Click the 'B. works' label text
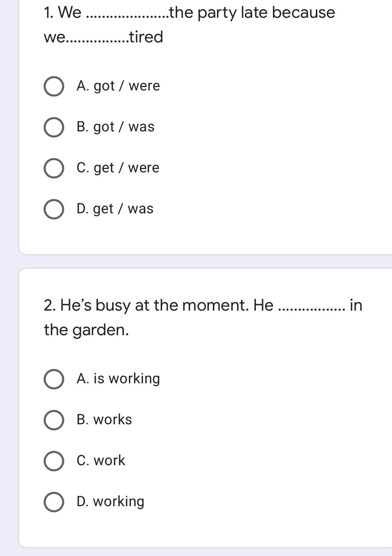The height and width of the screenshot is (556, 392). coord(104,419)
